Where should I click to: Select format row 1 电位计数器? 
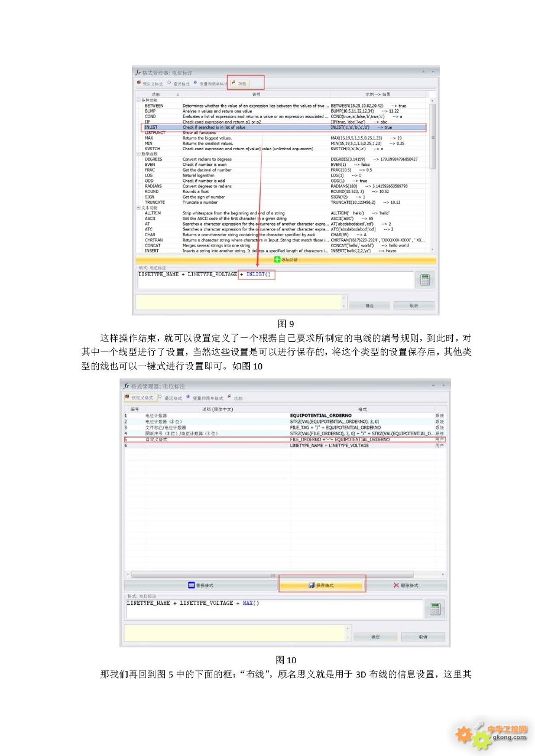click(x=284, y=416)
